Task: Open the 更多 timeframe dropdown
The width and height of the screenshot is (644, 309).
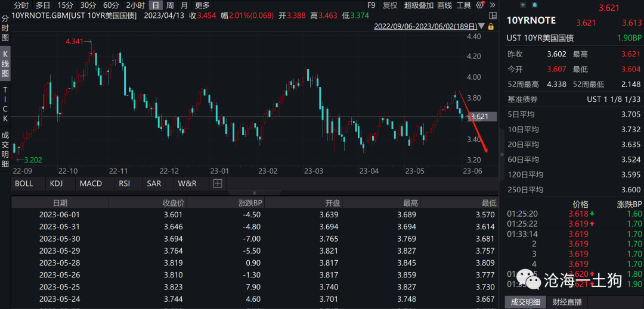Action: click(202, 5)
